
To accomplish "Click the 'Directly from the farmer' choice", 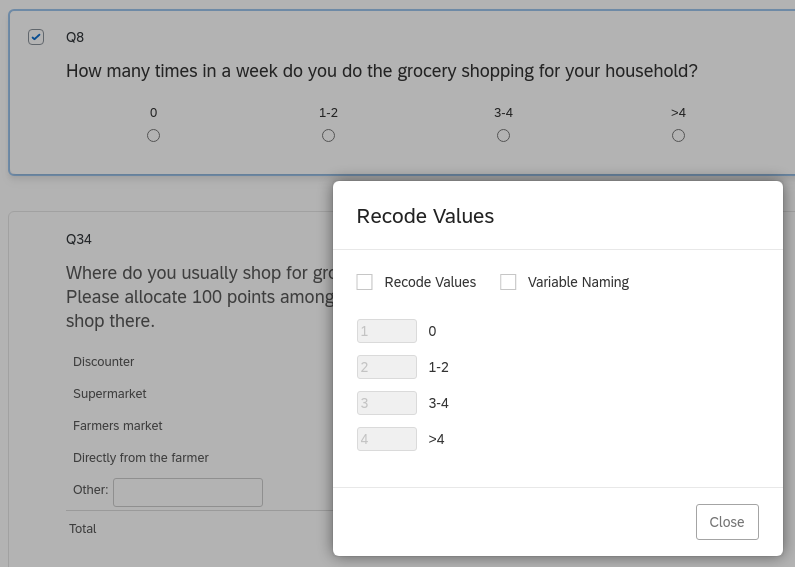I will pyautogui.click(x=141, y=458).
